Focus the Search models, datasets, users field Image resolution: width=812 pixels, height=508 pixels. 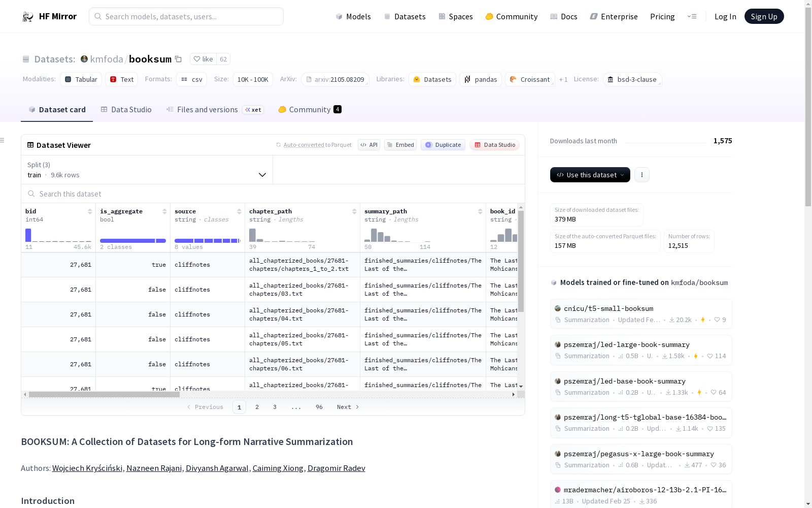pos(186,16)
